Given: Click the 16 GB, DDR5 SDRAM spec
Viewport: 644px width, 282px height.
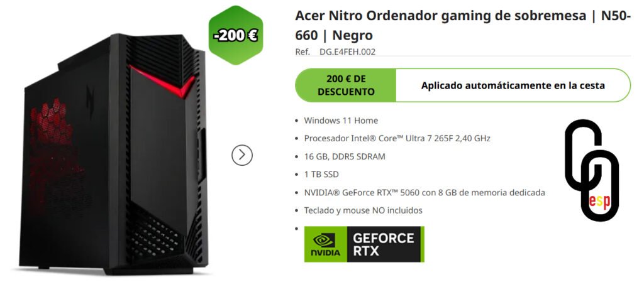Looking at the screenshot, I should pyautogui.click(x=345, y=156).
